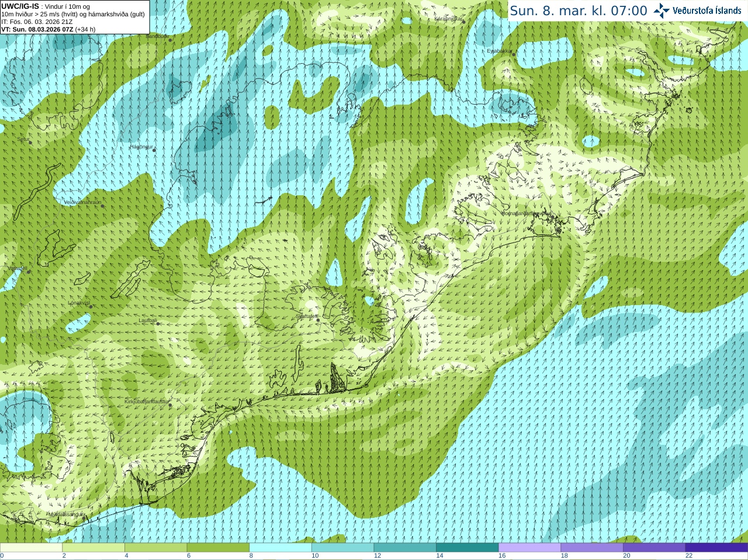This screenshot has width=748, height=560.
Task: Select the 0–2 m/s pale legend swatch
Action: tap(31, 548)
